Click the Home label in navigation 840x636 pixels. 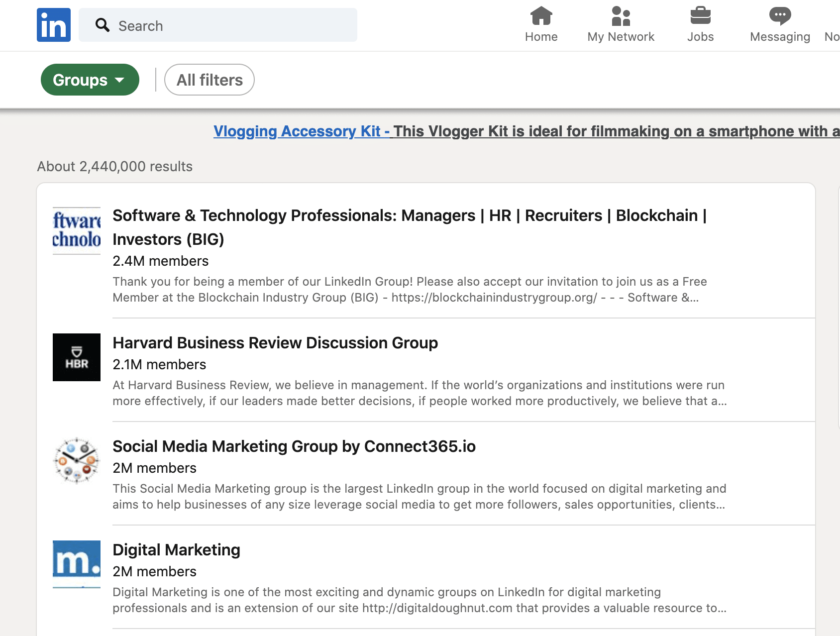pos(541,37)
